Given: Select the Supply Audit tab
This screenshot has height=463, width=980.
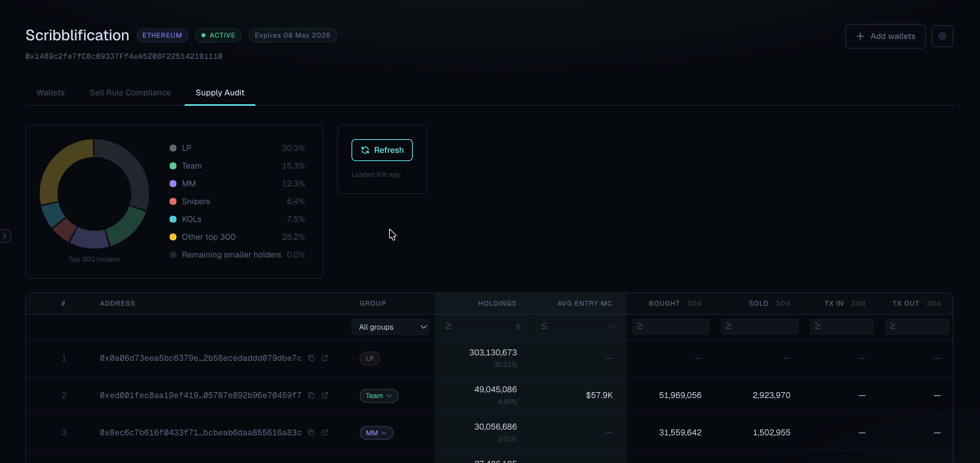Looking at the screenshot, I should pos(220,92).
